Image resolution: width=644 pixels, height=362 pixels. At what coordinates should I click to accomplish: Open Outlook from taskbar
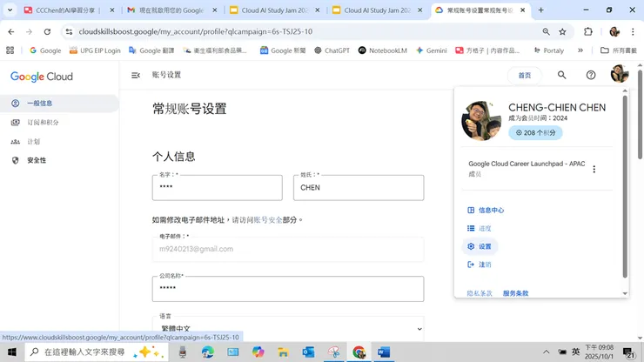tap(308, 352)
